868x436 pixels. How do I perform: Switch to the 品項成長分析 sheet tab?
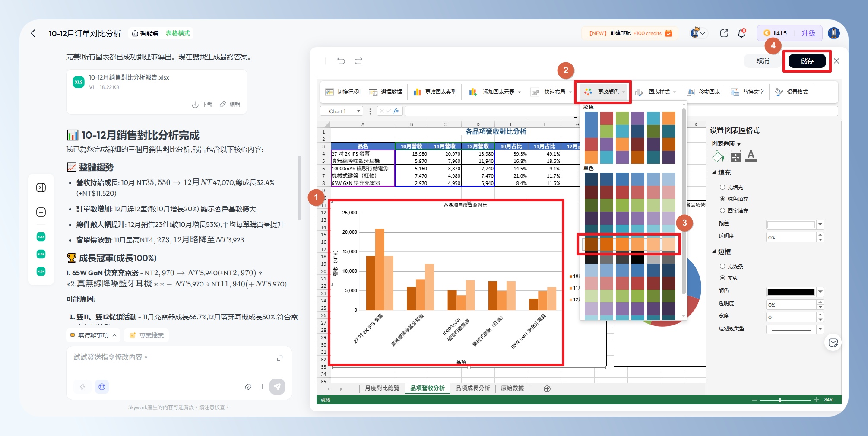tap(472, 388)
